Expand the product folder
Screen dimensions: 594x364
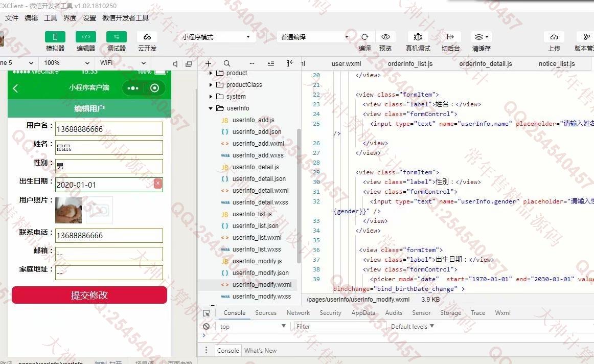click(x=211, y=73)
